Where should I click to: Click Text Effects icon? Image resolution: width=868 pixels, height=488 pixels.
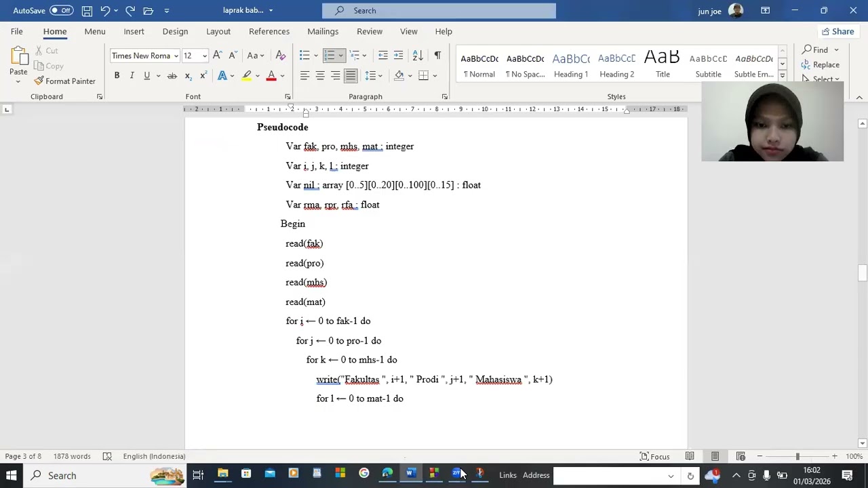coord(222,76)
